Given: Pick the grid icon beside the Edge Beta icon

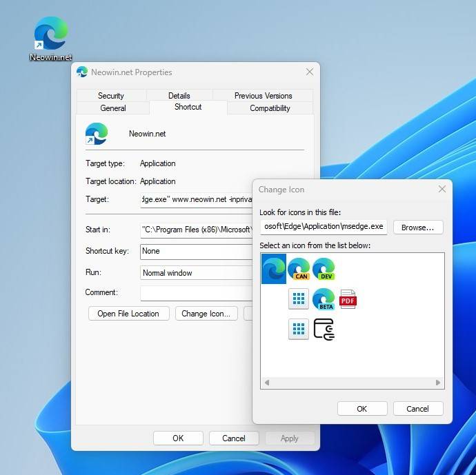Looking at the screenshot, I should click(x=299, y=299).
